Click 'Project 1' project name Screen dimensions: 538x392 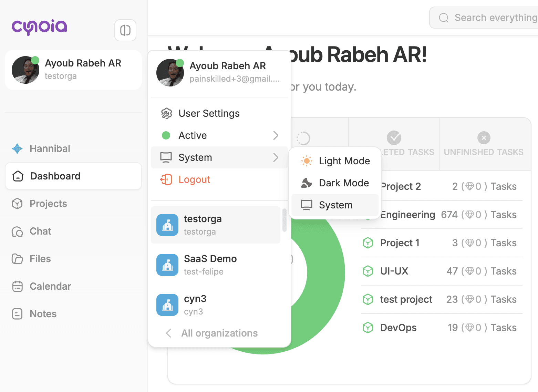[400, 243]
